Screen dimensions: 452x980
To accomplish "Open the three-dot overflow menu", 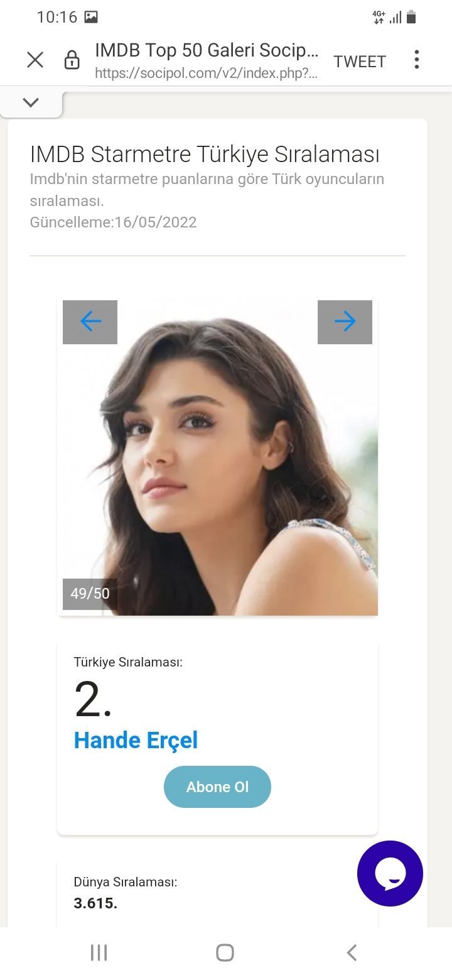I will 416,60.
